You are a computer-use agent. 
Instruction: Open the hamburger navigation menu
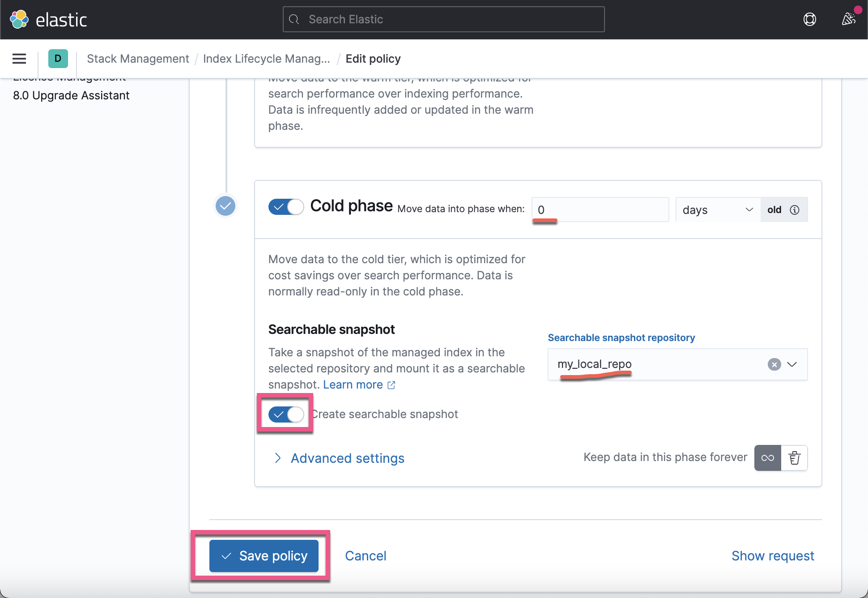19,59
